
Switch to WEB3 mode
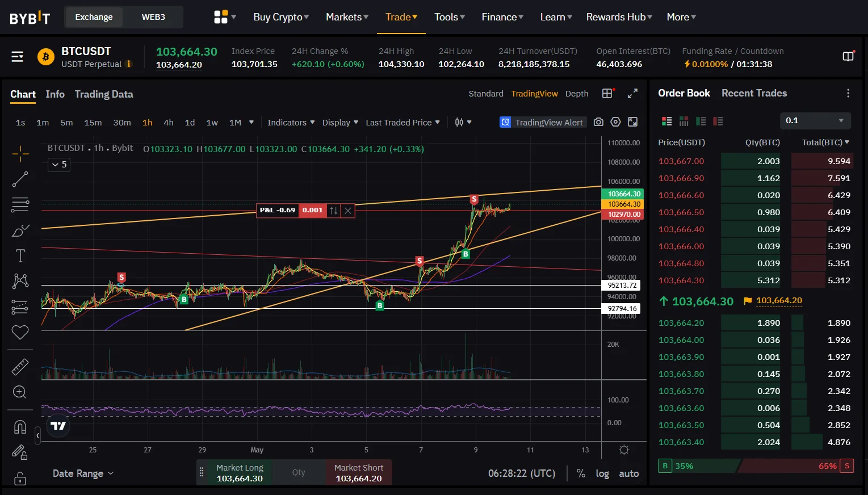tap(153, 17)
